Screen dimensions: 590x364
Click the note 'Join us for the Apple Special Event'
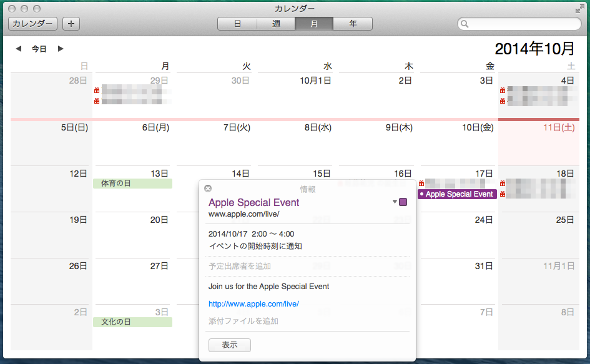pos(268,287)
